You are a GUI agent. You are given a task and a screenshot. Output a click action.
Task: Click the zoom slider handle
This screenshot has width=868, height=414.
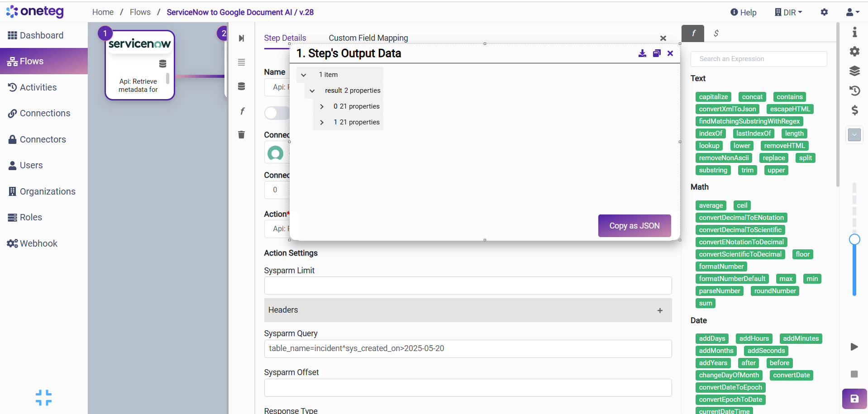(854, 239)
